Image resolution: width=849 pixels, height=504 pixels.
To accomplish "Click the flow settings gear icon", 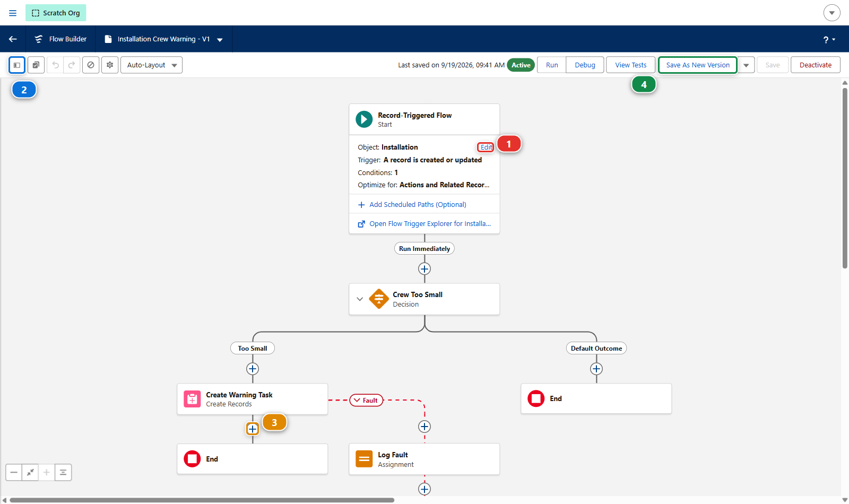I will coord(110,65).
